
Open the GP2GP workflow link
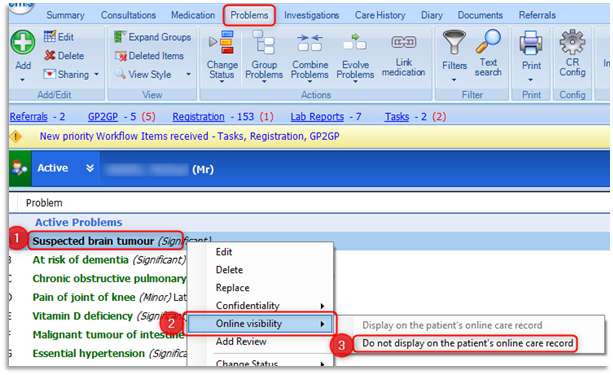(x=103, y=117)
